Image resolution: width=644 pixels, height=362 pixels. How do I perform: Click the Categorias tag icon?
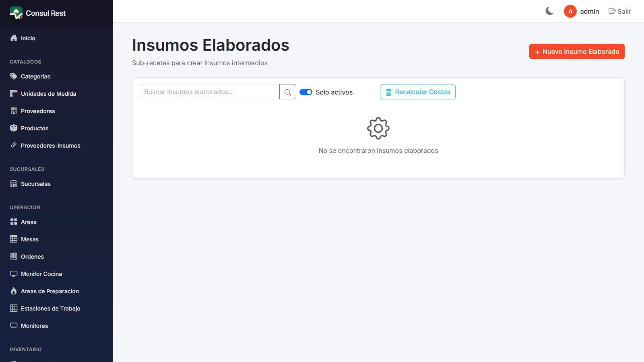point(14,76)
